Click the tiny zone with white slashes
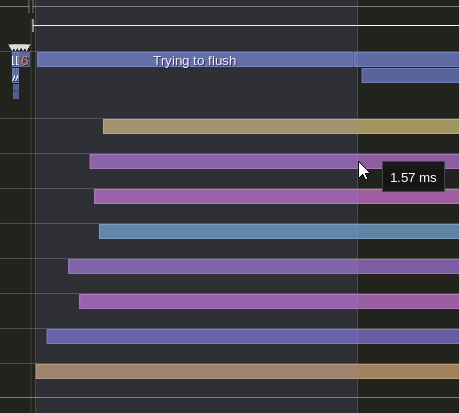The width and height of the screenshot is (459, 413). click(15, 76)
